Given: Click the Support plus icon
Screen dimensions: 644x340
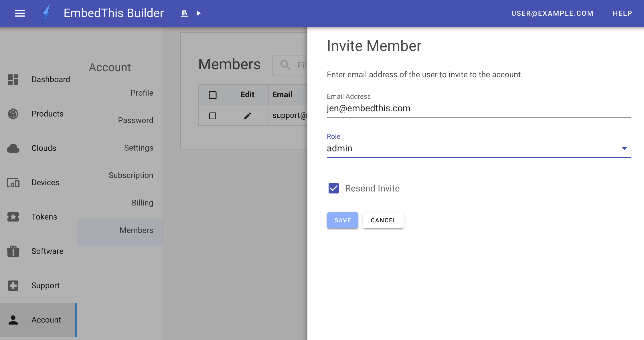Looking at the screenshot, I should click(13, 286).
